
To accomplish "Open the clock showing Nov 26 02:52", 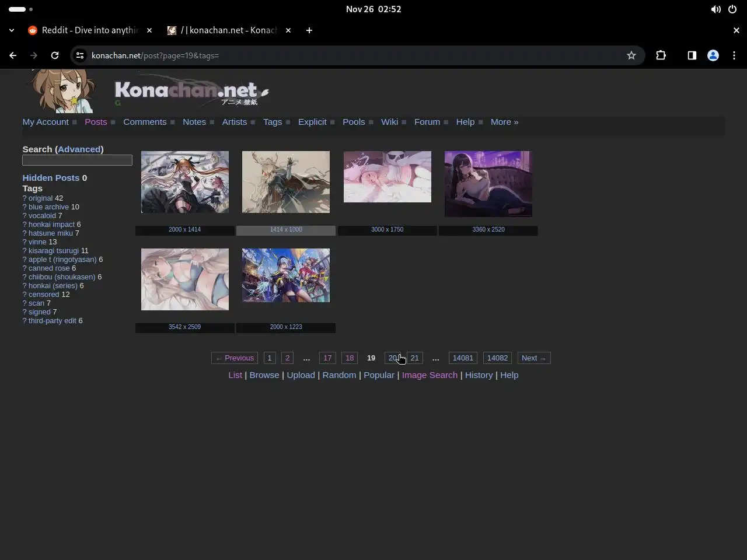I will [x=373, y=9].
